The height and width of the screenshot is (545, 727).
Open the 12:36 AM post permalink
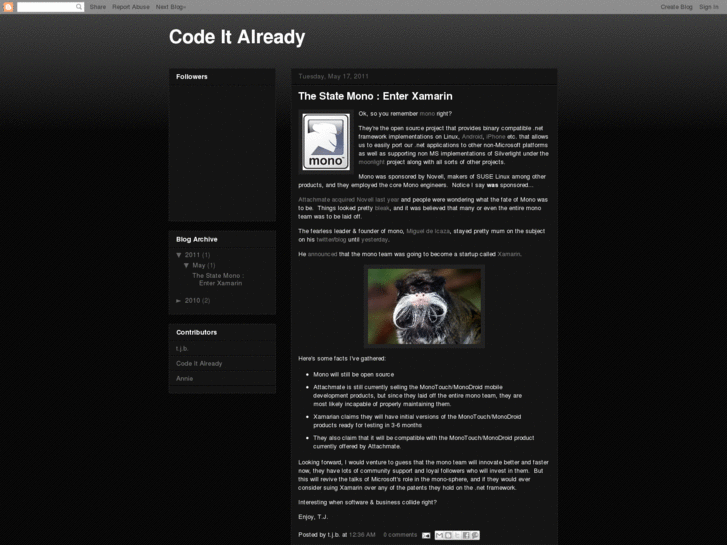[362, 535]
